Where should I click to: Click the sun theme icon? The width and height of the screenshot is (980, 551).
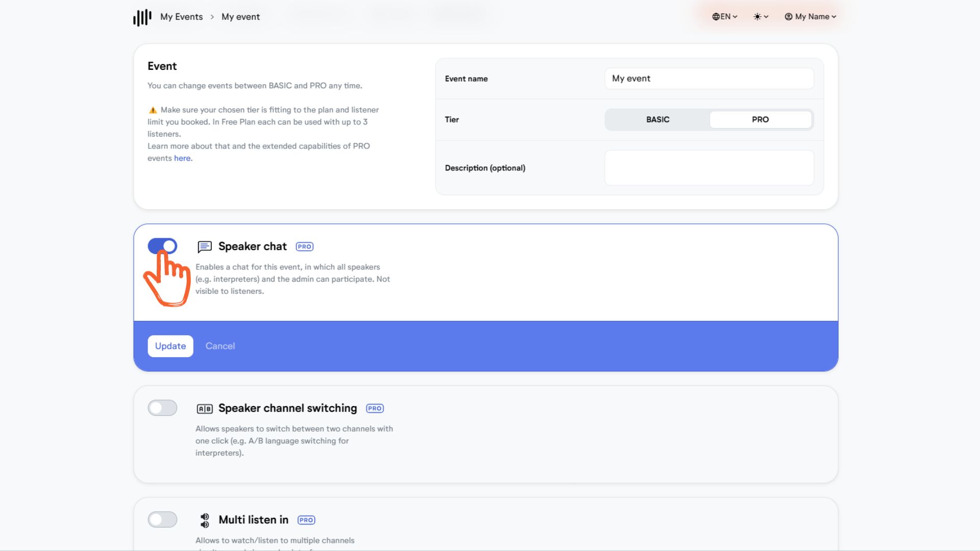757,17
